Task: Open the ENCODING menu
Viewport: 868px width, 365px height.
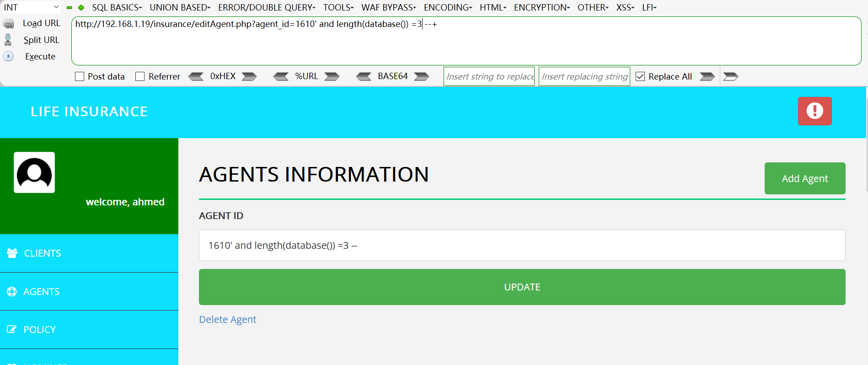Action: 448,7
